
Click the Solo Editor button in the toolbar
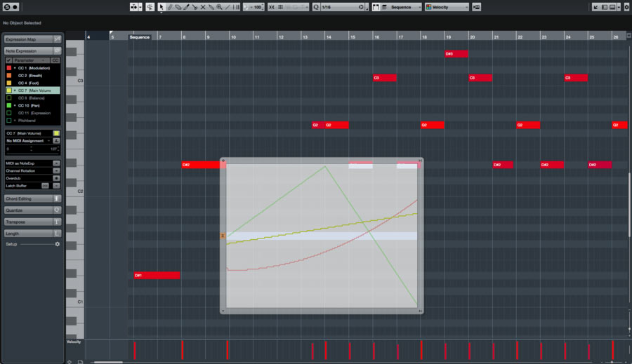[7, 7]
